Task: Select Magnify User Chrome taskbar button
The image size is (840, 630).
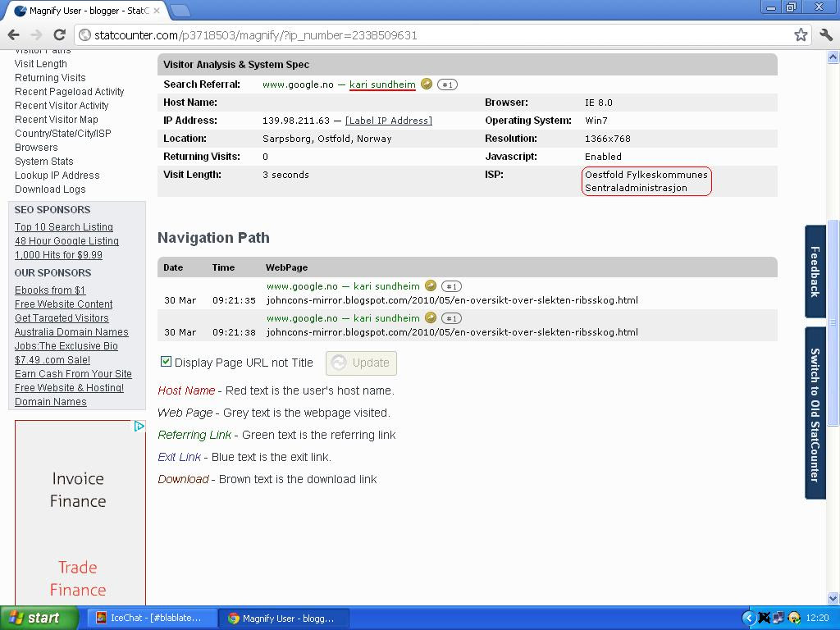Action: point(284,619)
